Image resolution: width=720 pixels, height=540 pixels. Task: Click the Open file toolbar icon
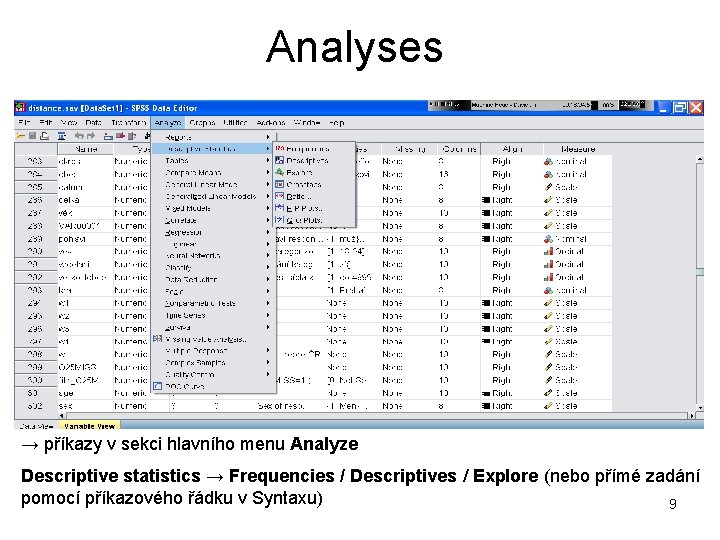coord(21,136)
